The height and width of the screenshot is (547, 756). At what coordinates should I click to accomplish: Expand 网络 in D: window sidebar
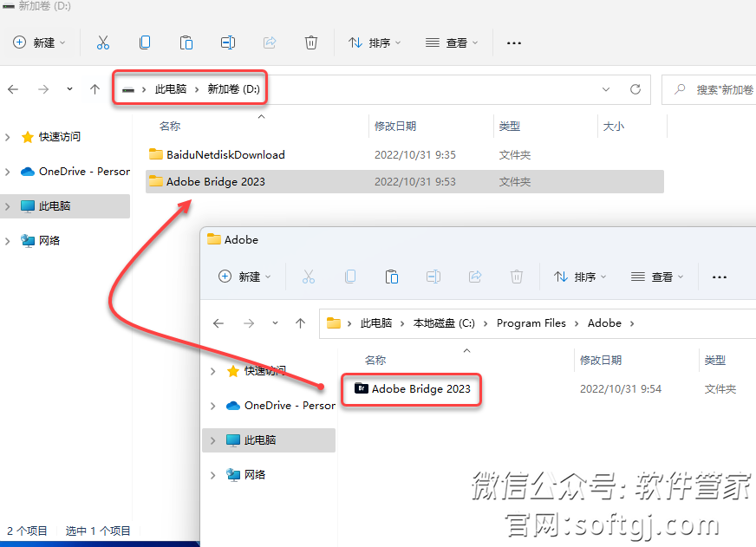coord(8,241)
